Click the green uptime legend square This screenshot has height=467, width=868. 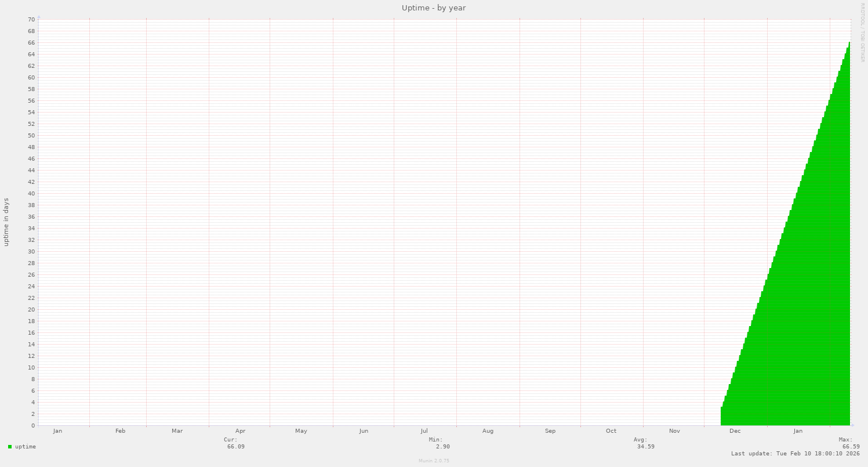(9, 447)
